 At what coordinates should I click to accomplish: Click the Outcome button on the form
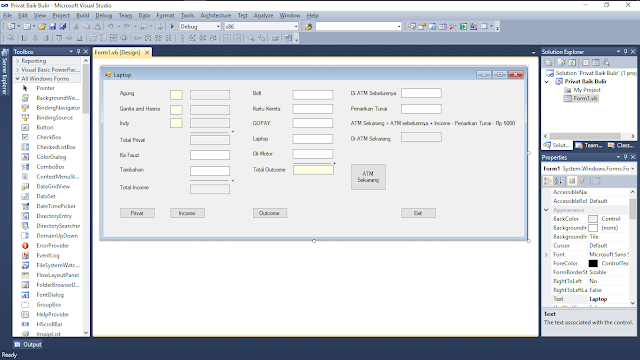(270, 213)
